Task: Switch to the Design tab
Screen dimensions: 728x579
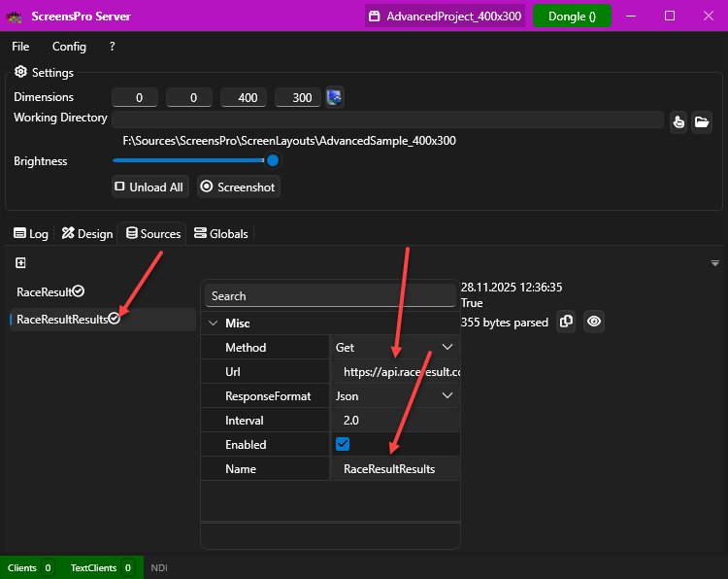Action: point(87,233)
